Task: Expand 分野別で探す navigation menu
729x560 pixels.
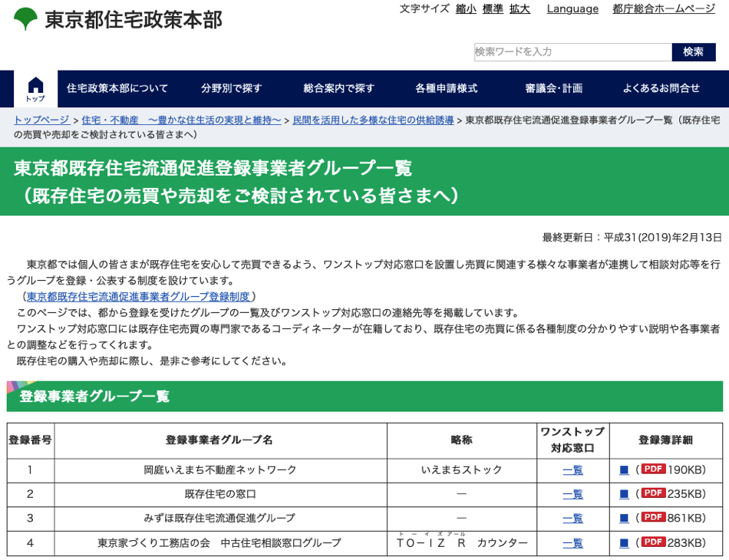Action: pos(232,88)
